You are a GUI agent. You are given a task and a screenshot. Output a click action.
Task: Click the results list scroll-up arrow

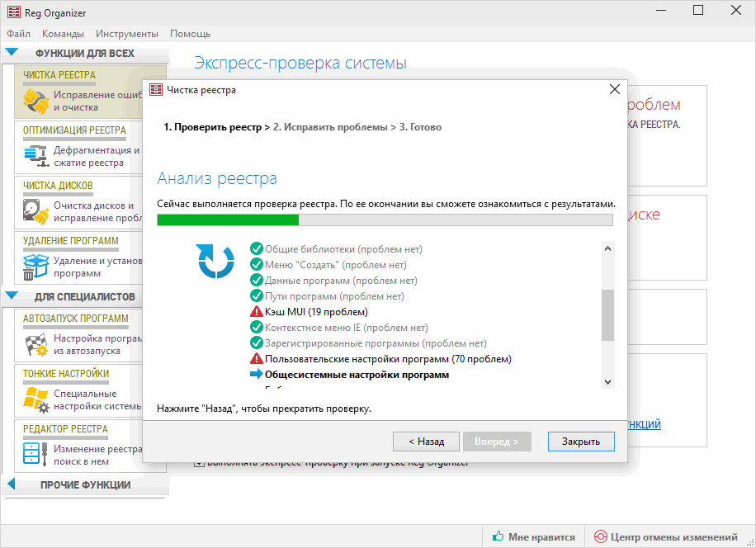point(607,248)
